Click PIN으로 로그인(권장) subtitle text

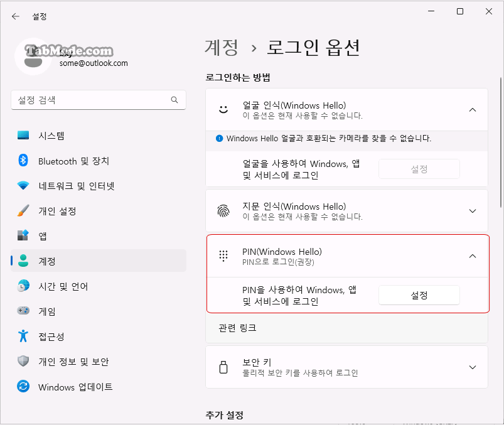click(x=278, y=262)
